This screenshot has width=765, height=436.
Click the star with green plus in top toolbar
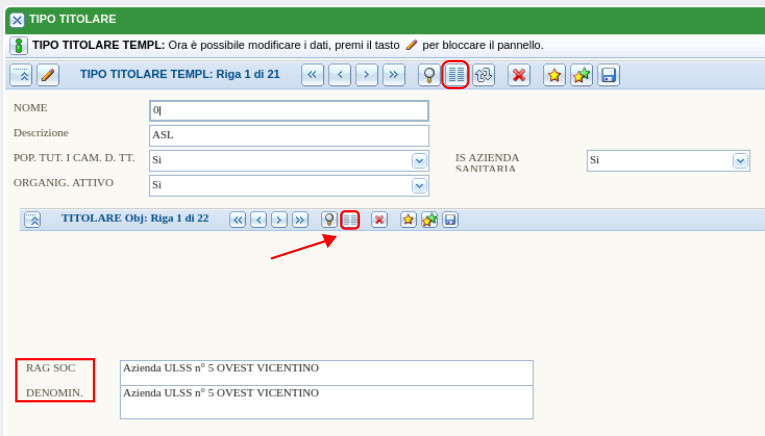(581, 75)
